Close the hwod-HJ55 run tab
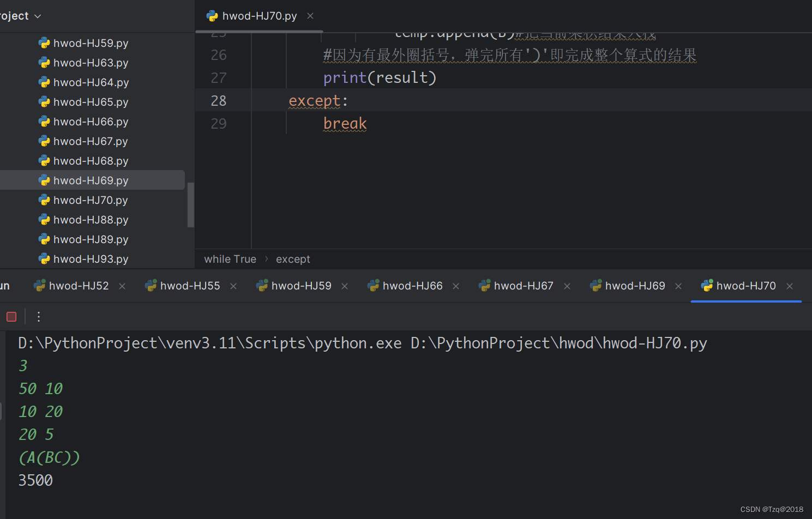This screenshot has width=812, height=519. tap(233, 286)
